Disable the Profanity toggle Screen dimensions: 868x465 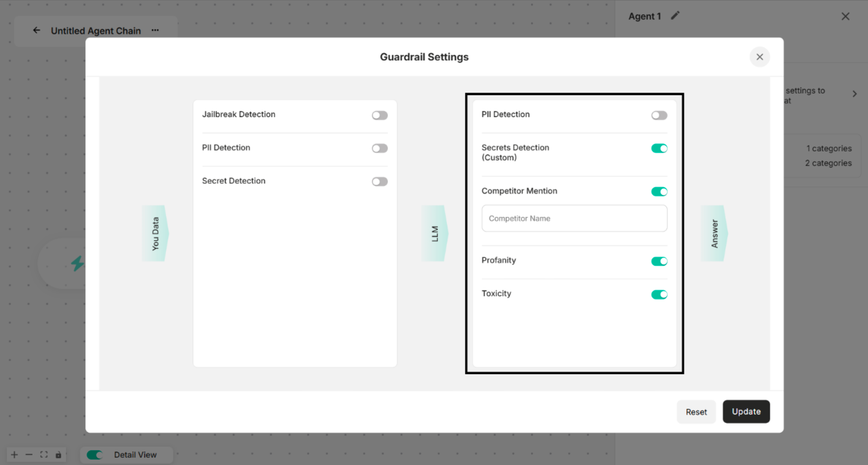[659, 261]
